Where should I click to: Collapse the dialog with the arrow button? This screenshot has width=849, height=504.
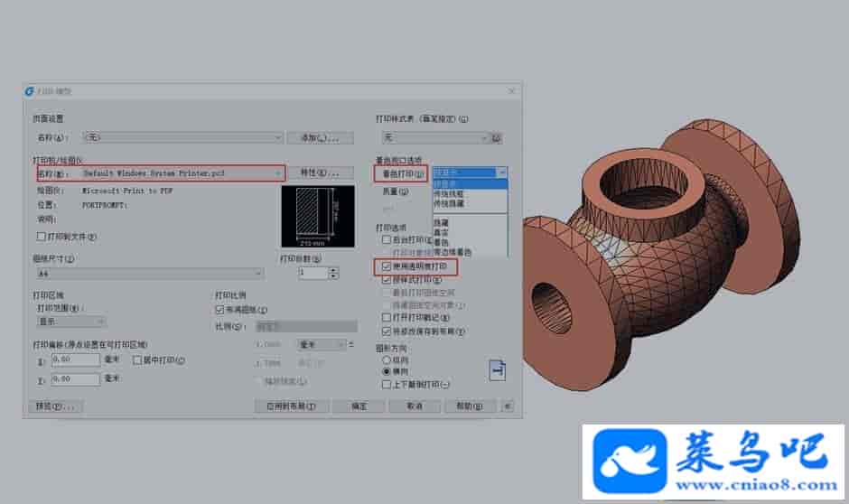click(508, 406)
